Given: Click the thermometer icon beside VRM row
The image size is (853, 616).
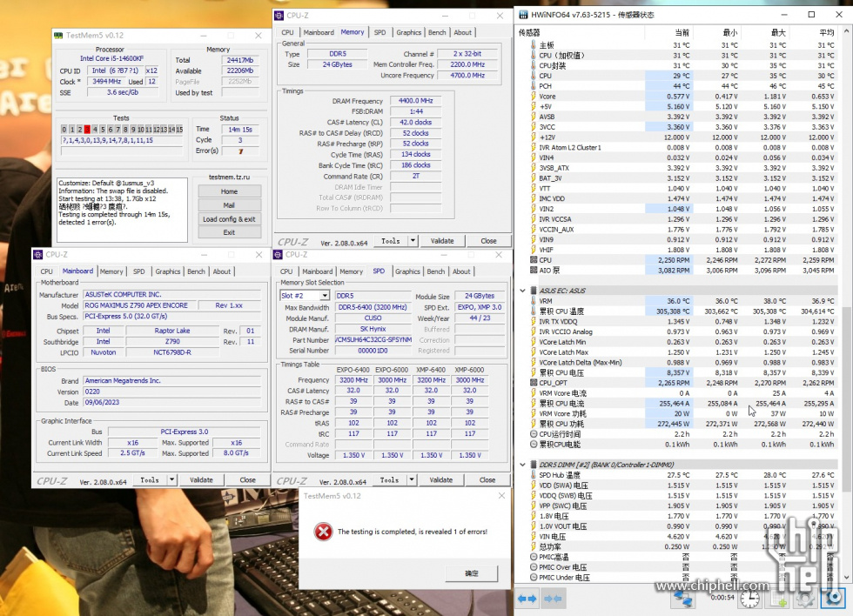Looking at the screenshot, I should pyautogui.click(x=534, y=301).
